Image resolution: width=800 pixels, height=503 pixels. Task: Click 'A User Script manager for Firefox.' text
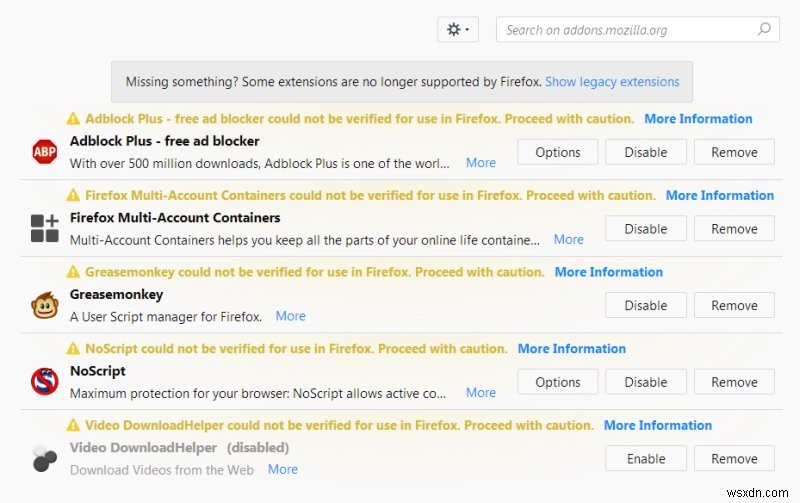[166, 316]
